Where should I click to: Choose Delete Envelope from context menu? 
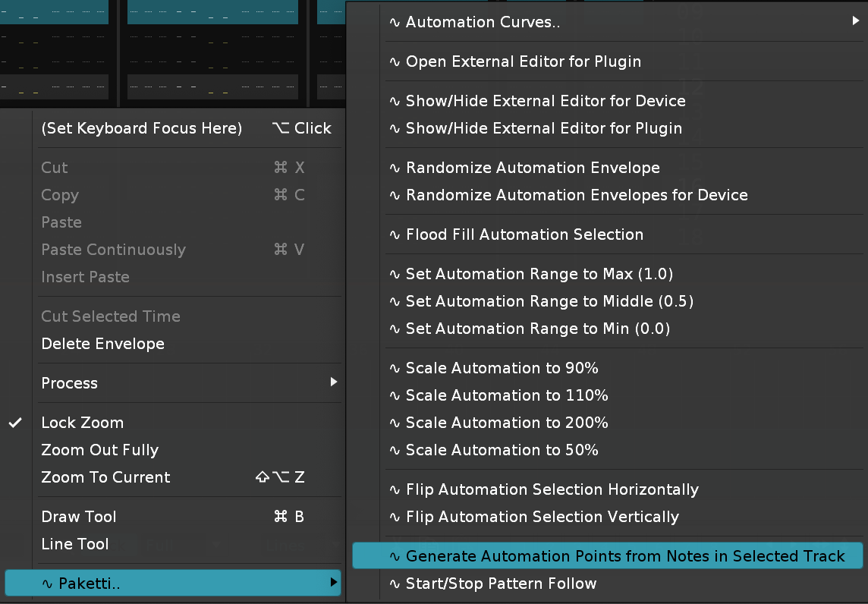102,344
